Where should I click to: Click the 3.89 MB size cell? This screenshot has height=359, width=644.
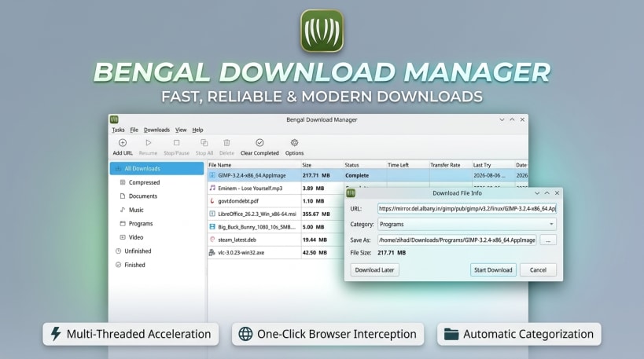point(314,188)
